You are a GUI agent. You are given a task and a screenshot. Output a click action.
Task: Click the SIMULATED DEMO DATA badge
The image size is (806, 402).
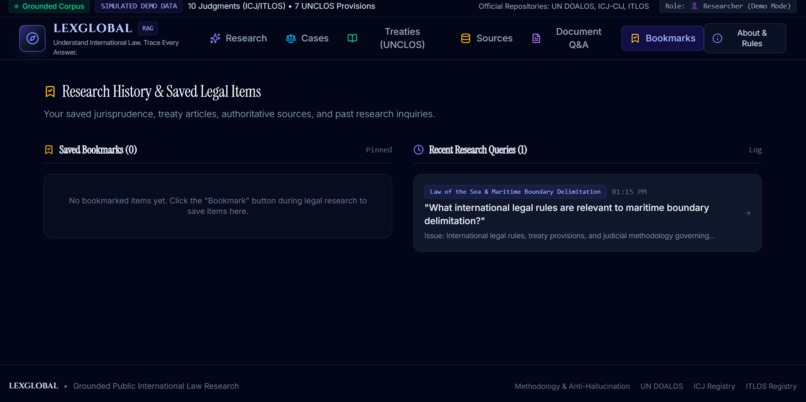(x=139, y=6)
